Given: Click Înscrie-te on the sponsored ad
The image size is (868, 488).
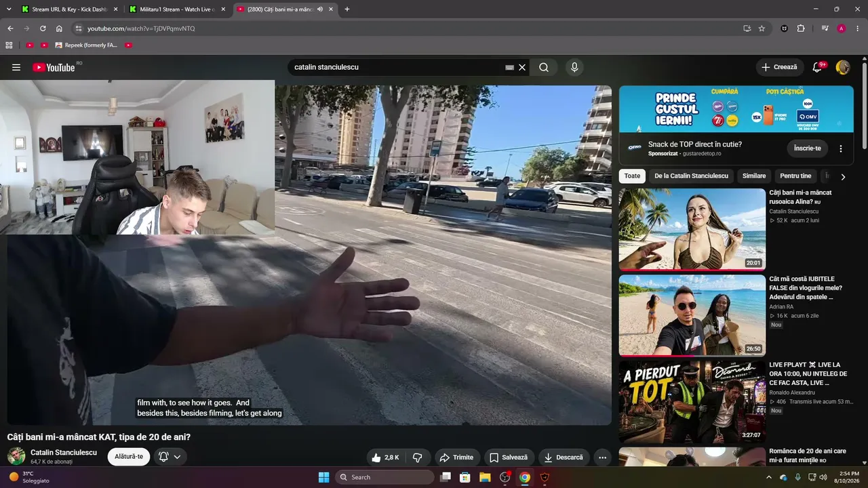Looking at the screenshot, I should tap(808, 148).
